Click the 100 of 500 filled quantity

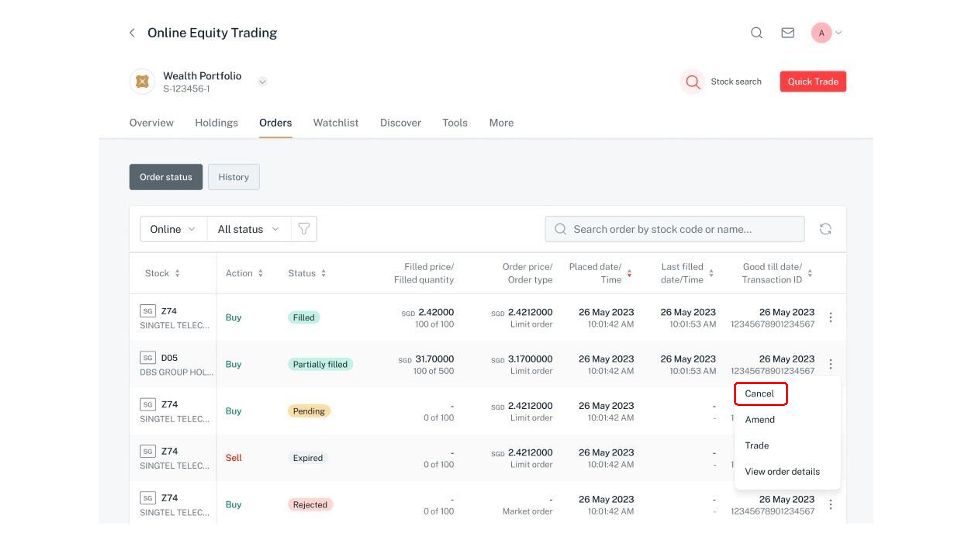tap(433, 371)
